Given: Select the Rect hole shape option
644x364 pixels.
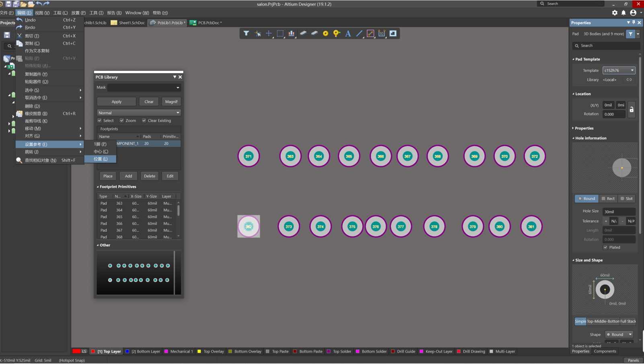Looking at the screenshot, I should 608,198.
